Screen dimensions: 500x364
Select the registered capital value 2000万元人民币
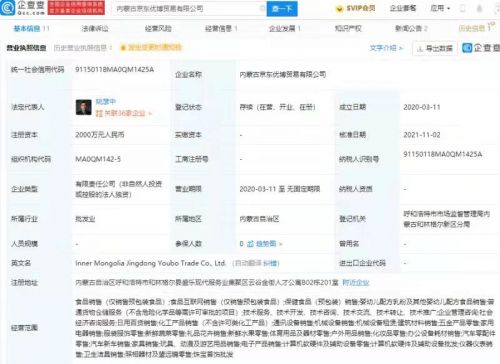tap(100, 135)
